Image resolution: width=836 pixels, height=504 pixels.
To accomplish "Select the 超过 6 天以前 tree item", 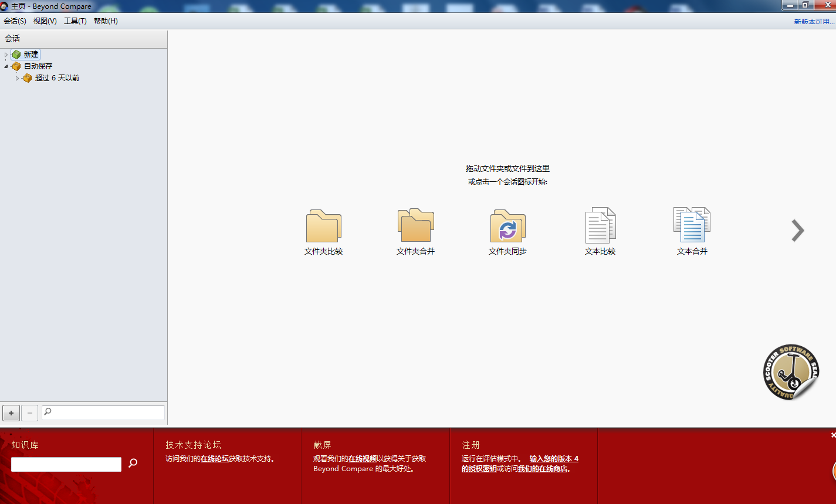I will (x=57, y=78).
